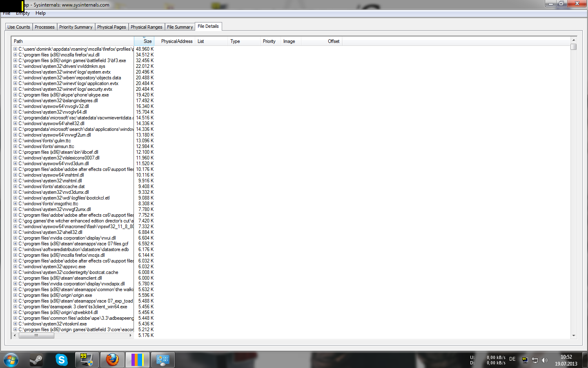
Task: Open Firefox from the taskbar
Action: [x=112, y=360]
